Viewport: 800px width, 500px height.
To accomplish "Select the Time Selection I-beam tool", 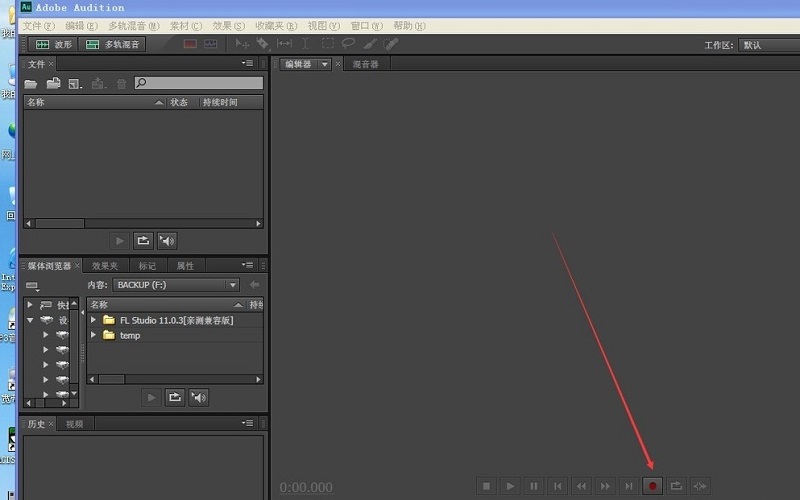I will coord(305,44).
